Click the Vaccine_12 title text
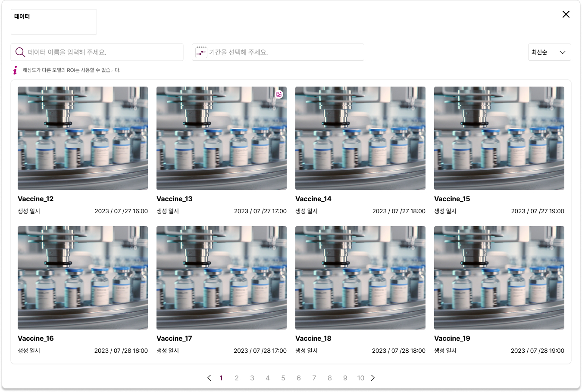 [36, 199]
